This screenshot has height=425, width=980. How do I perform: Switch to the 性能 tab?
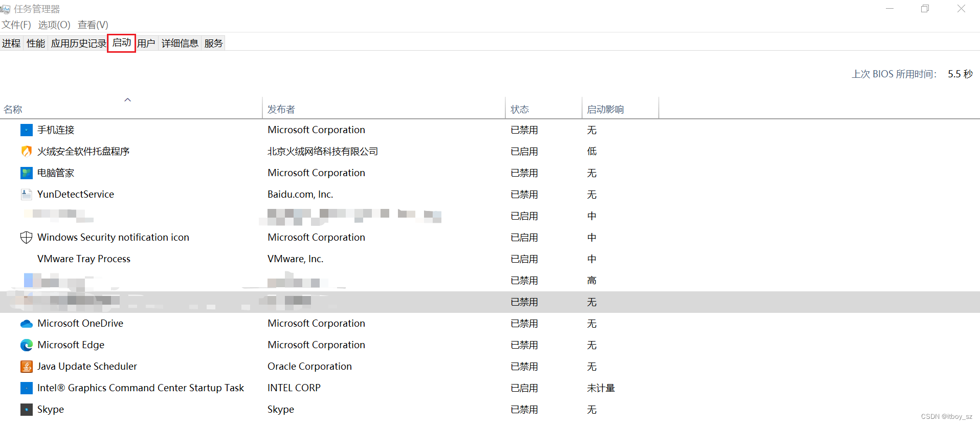click(36, 44)
